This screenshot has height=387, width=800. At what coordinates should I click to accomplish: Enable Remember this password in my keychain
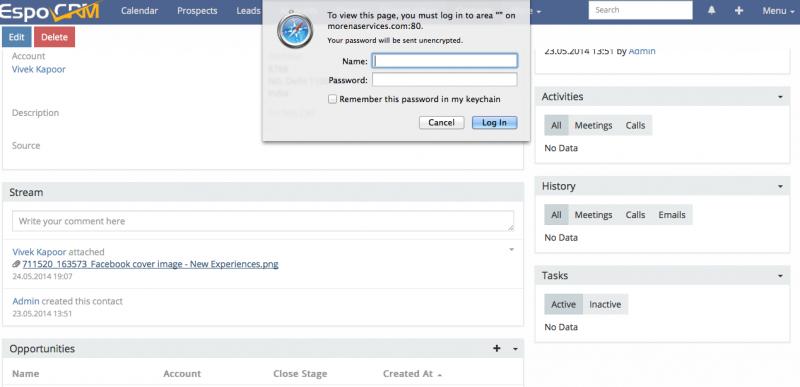point(332,99)
